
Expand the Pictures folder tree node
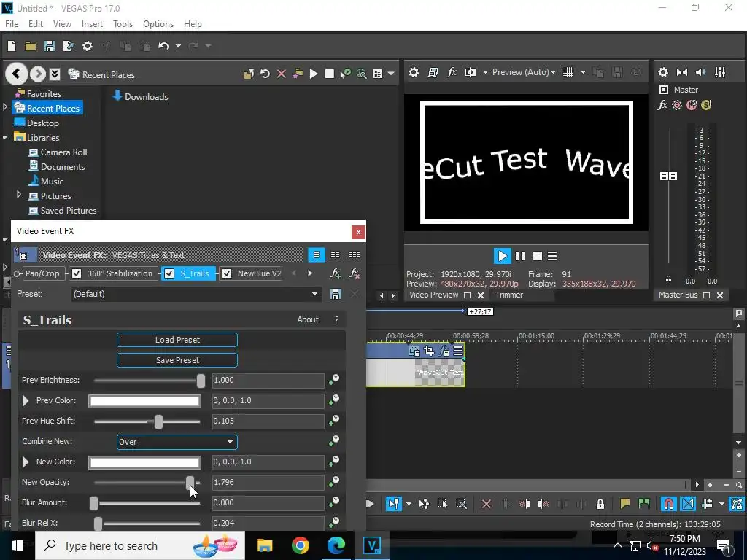(x=19, y=195)
